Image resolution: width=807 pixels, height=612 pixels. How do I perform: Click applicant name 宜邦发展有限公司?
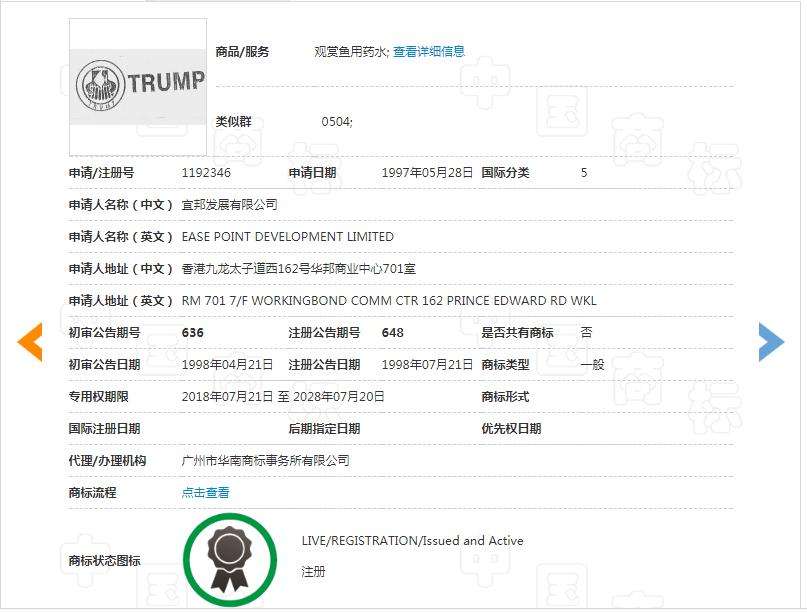(x=227, y=204)
